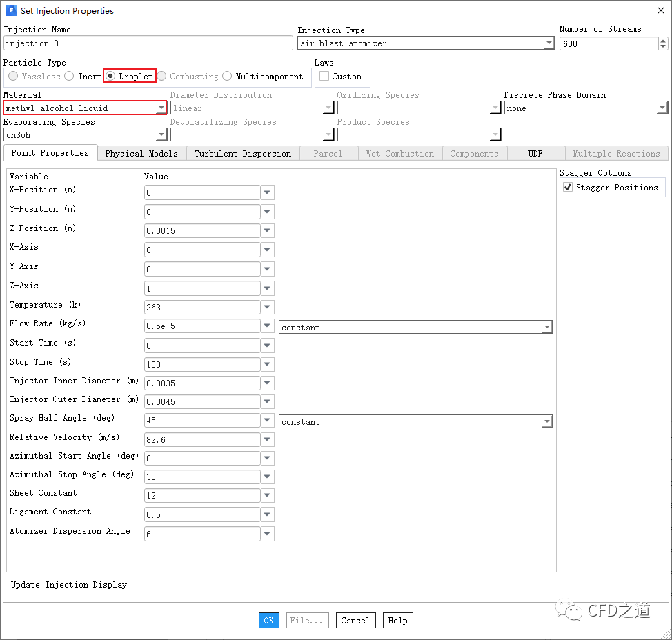Select Multicomponent particle type

point(227,77)
